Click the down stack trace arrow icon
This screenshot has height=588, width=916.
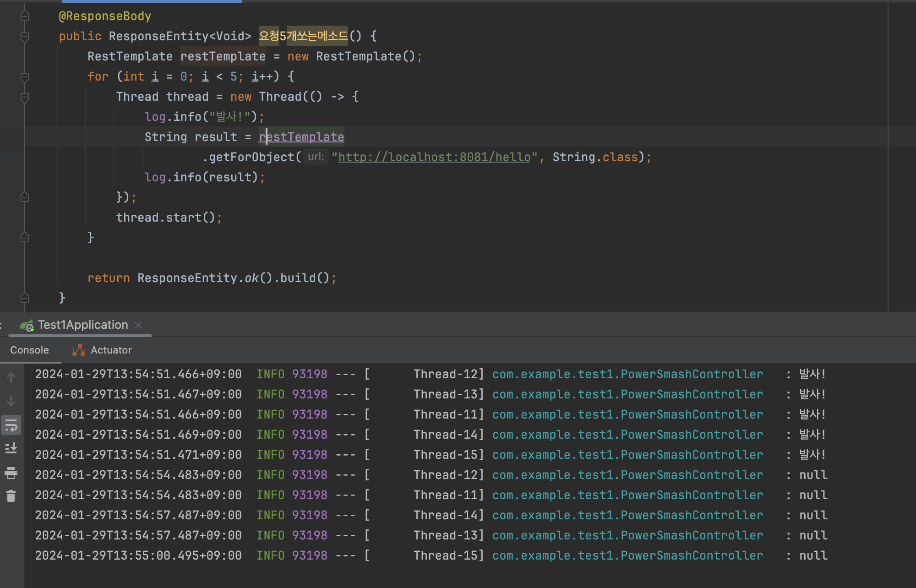(11, 401)
